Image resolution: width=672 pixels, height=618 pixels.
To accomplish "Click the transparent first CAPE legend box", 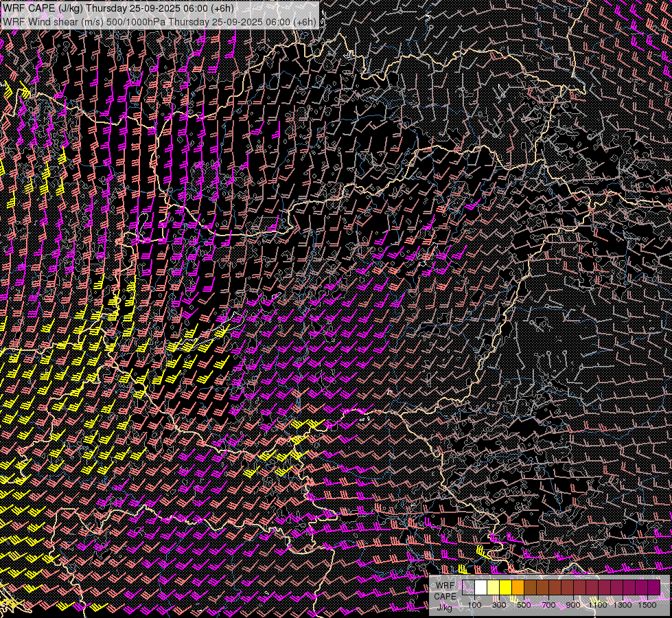I will tap(469, 587).
